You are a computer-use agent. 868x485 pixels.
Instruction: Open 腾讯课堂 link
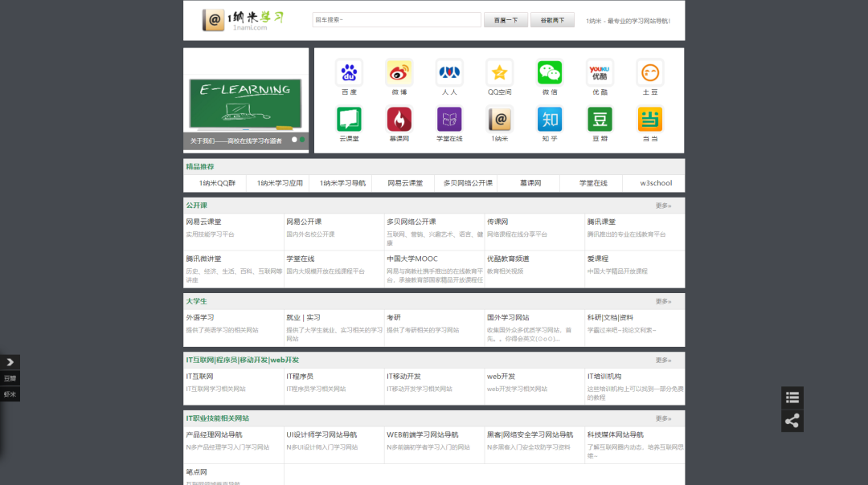(601, 222)
